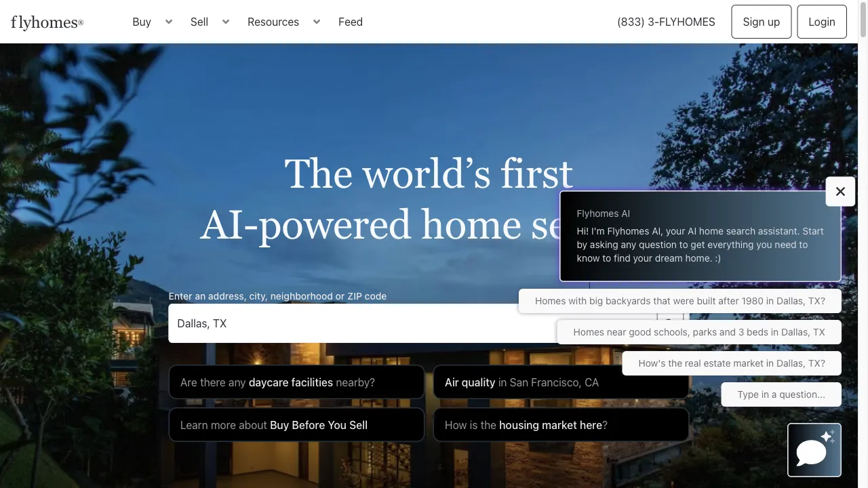Ask about homes near good schools, 3 beds
Viewport: 868px width, 488px height.
(x=699, y=332)
